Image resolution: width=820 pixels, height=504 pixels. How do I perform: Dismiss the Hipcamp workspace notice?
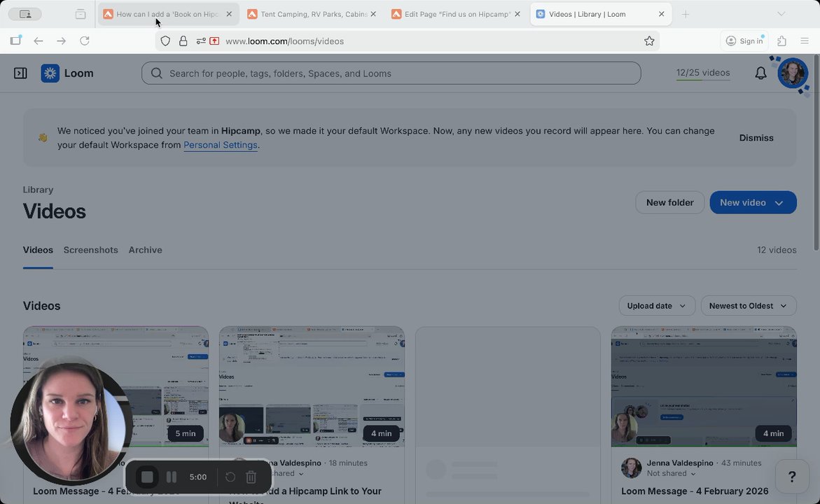pyautogui.click(x=756, y=138)
